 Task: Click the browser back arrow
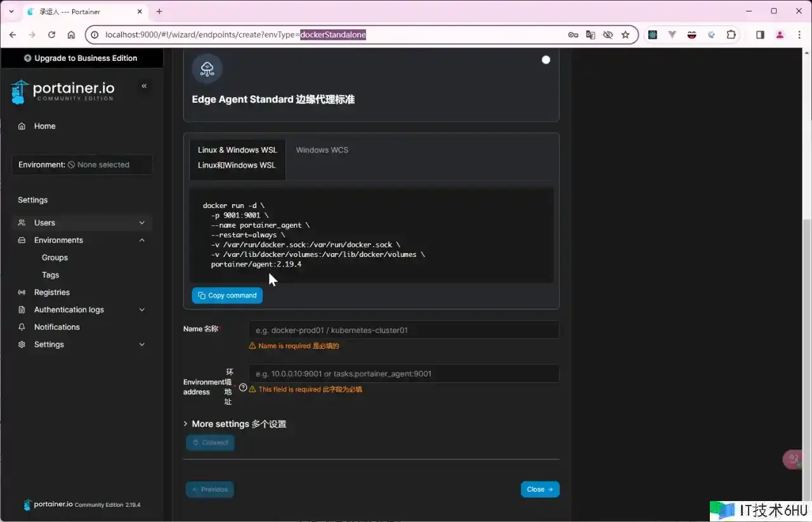click(x=13, y=35)
